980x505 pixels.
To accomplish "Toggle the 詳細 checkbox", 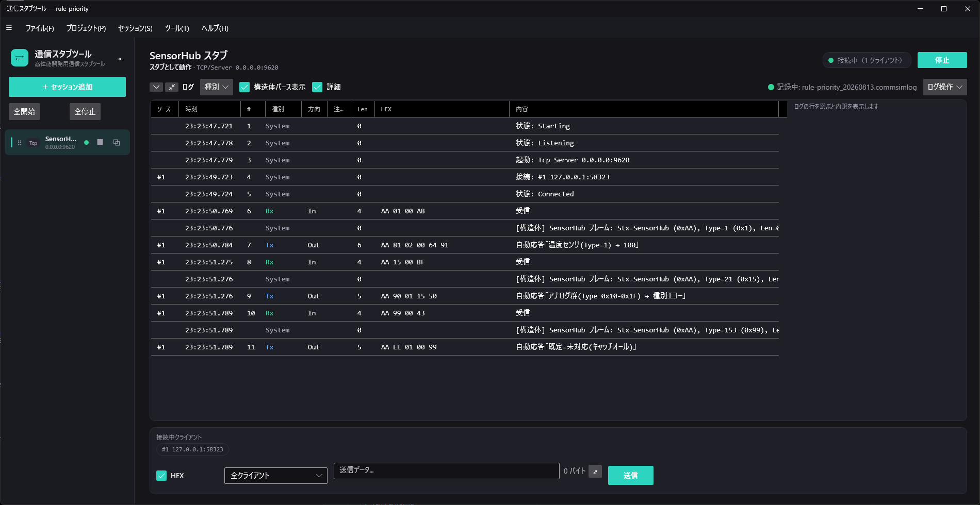I will (x=317, y=87).
